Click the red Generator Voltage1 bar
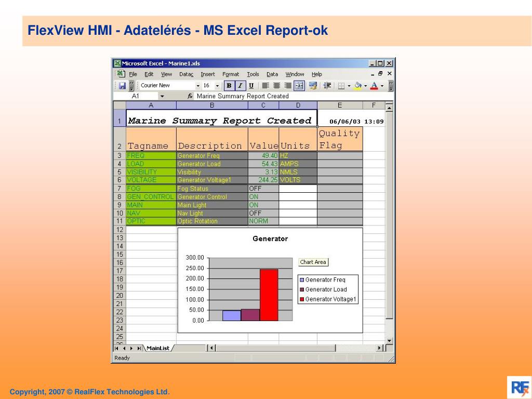 point(269,295)
